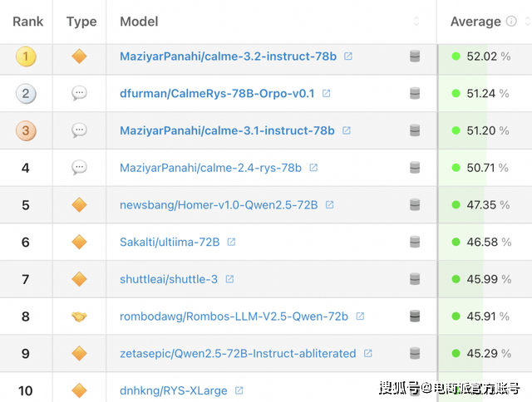
Task: Click database icon in calme-3.2-instruct-78b row
Action: click(415, 56)
